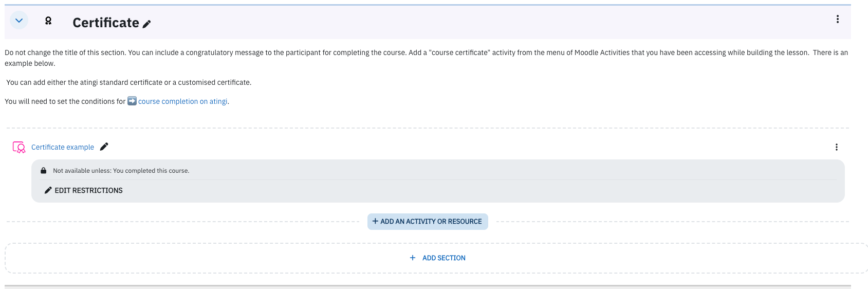Click the Not available unless restriction text

point(121,171)
